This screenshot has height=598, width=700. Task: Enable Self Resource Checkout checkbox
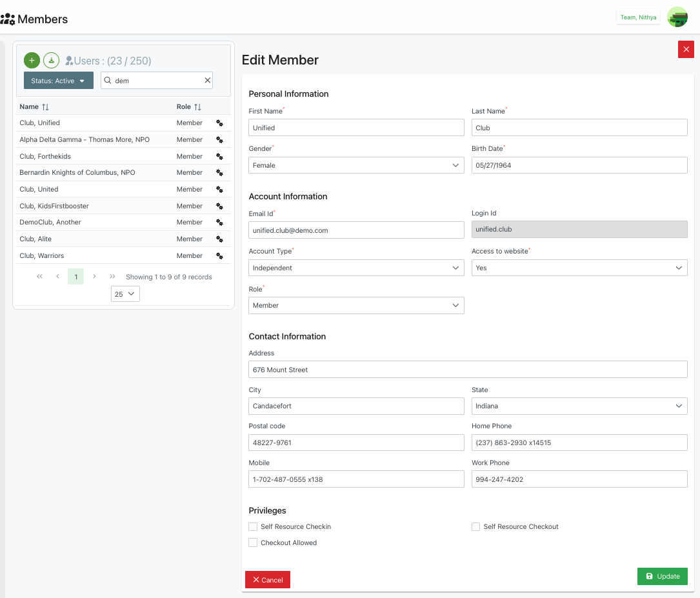[x=476, y=527]
